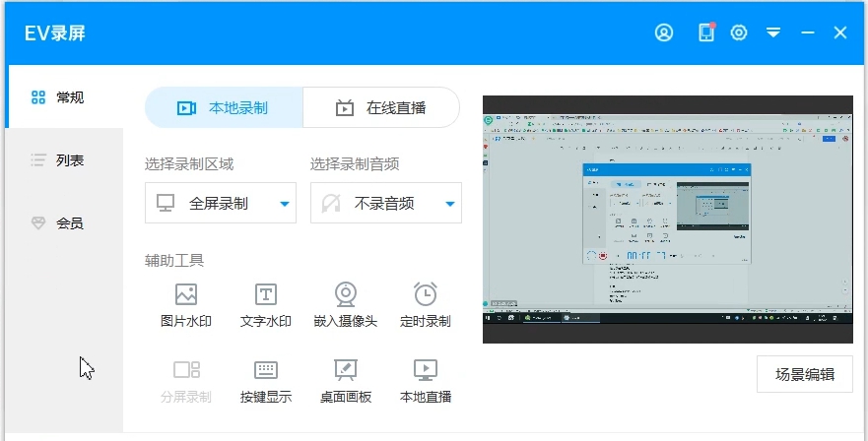Click the muted icon in 不录音频 box
The image size is (868, 441).
pyautogui.click(x=331, y=203)
